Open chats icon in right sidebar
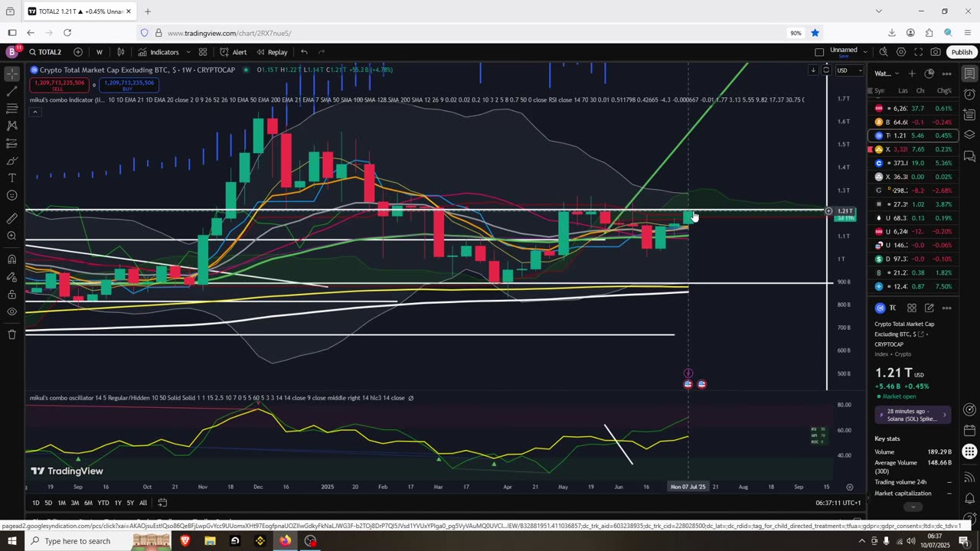Viewport: 980px width, 551px height. [x=969, y=156]
